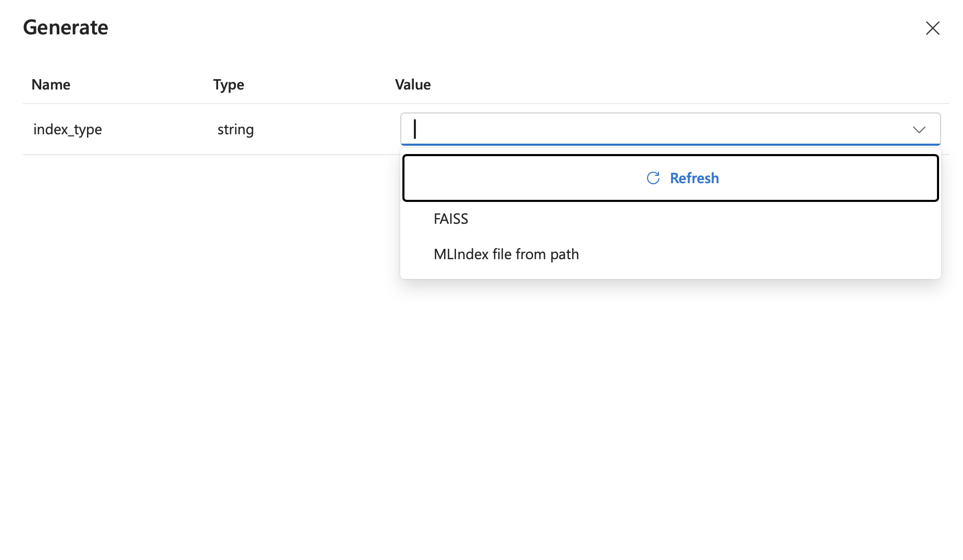
Task: Click the Value column header
Action: (413, 85)
